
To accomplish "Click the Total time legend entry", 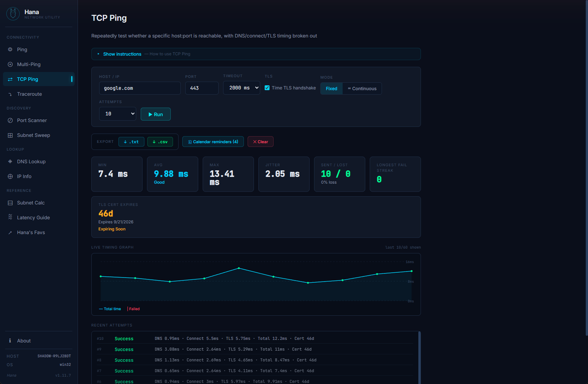I will tap(110, 309).
